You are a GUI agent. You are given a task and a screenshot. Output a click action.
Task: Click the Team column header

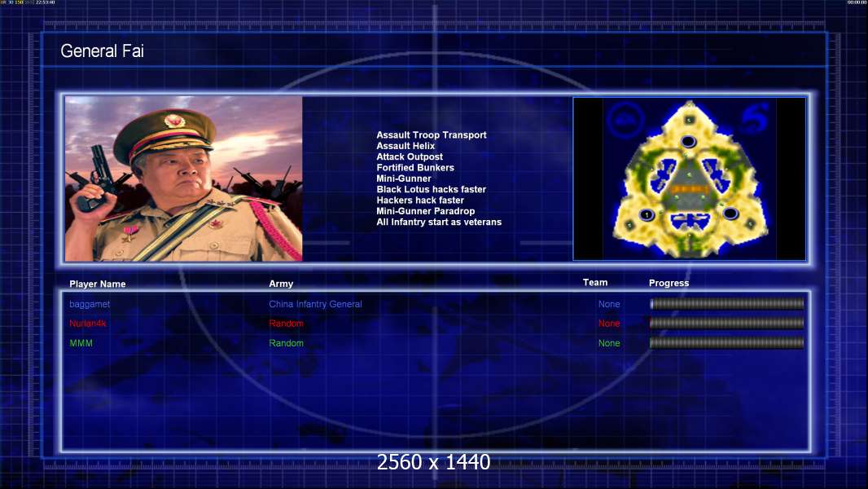tap(595, 283)
